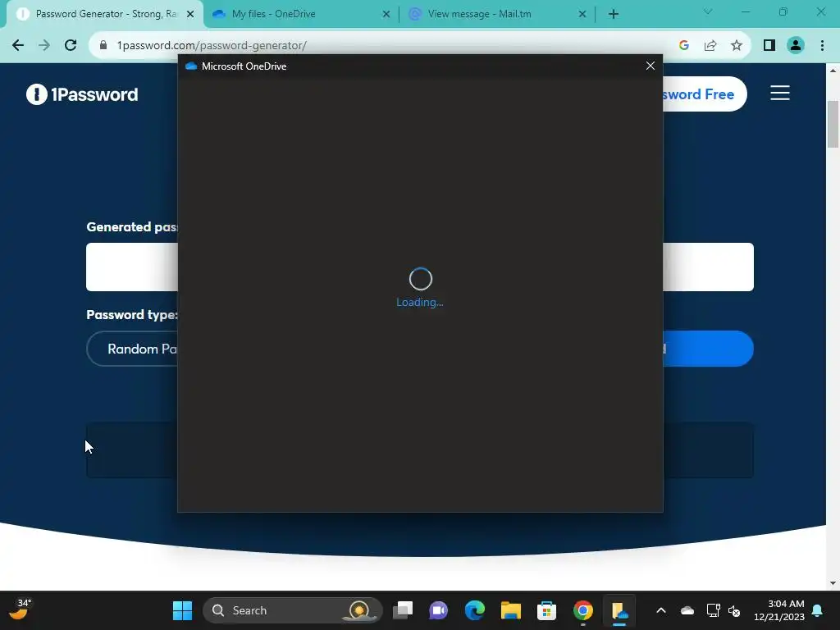Switch to Chrome on taskbar
Viewport: 840px width, 630px height.
click(x=583, y=610)
